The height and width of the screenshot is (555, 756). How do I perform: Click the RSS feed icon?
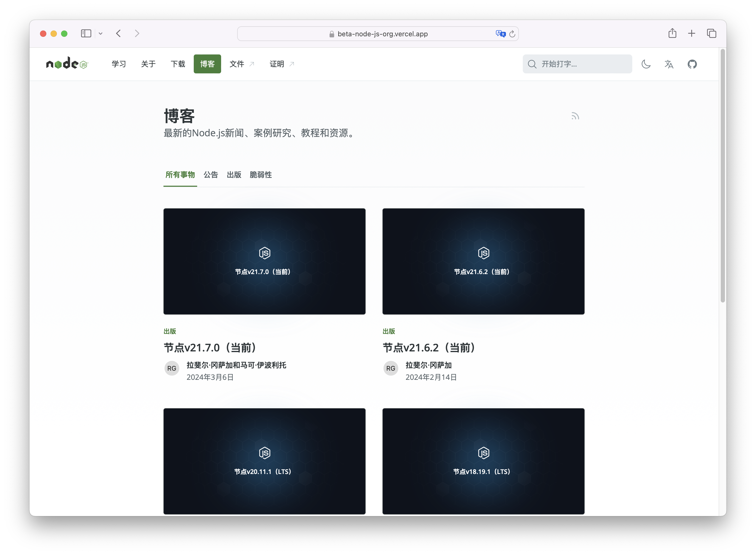tap(575, 116)
